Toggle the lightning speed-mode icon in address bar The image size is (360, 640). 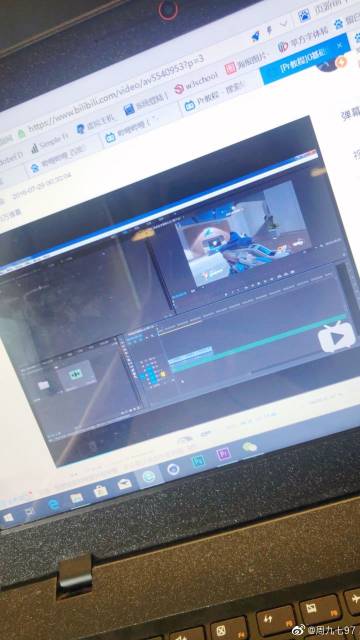270,31
